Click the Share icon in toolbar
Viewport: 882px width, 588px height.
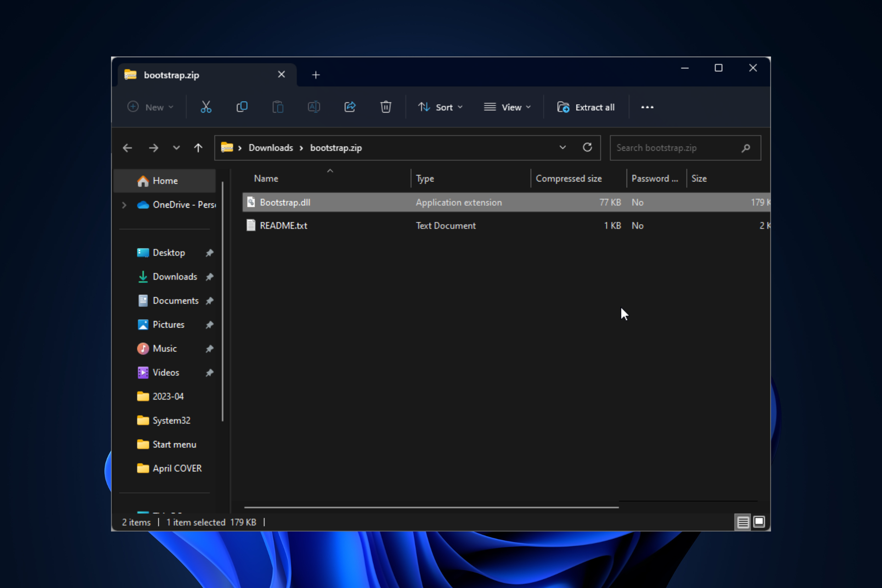point(350,107)
